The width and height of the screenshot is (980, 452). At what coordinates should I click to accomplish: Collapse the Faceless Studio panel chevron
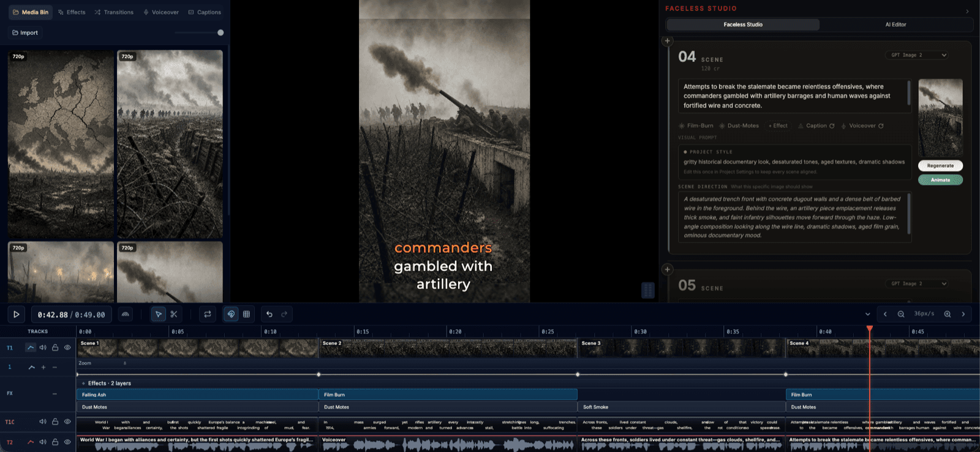coord(967,11)
